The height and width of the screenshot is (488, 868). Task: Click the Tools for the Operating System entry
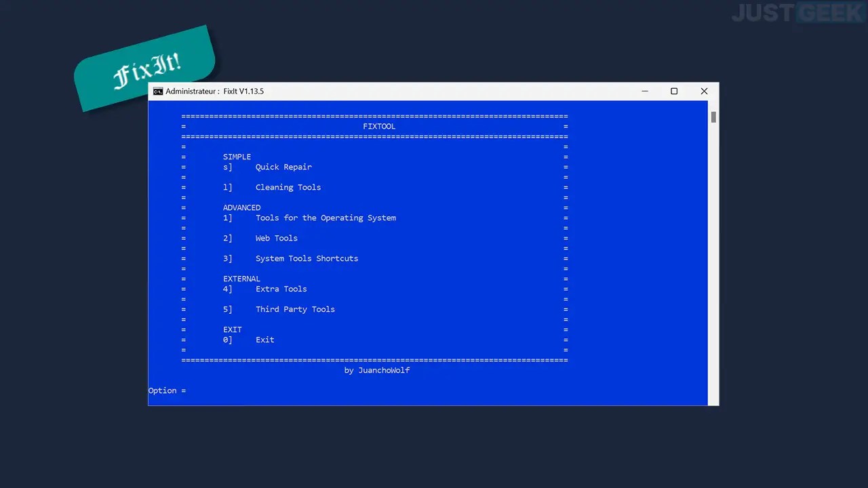click(x=325, y=218)
